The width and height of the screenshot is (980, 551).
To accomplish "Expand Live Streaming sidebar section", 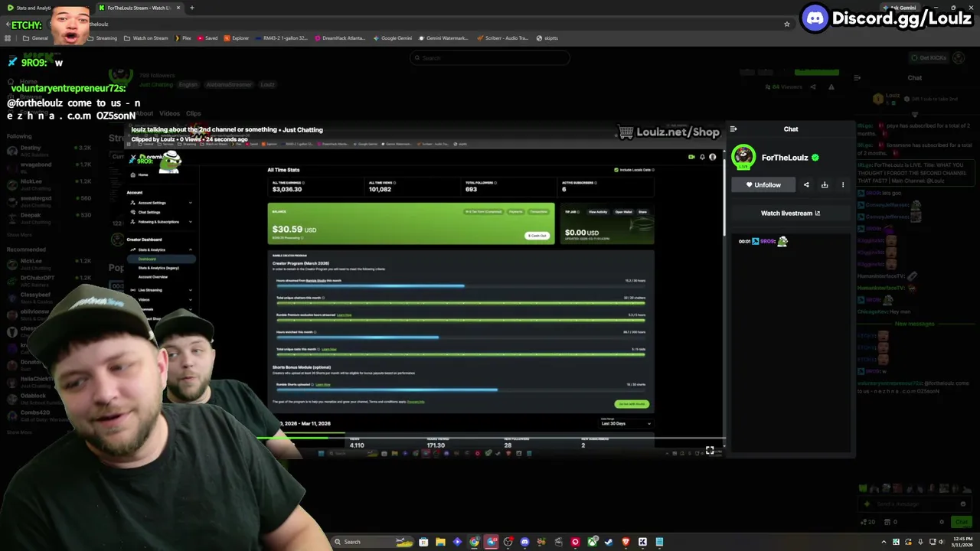I will pyautogui.click(x=161, y=290).
